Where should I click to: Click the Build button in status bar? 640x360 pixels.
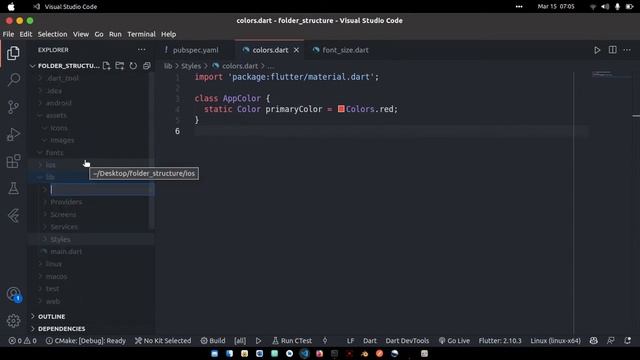213,340
